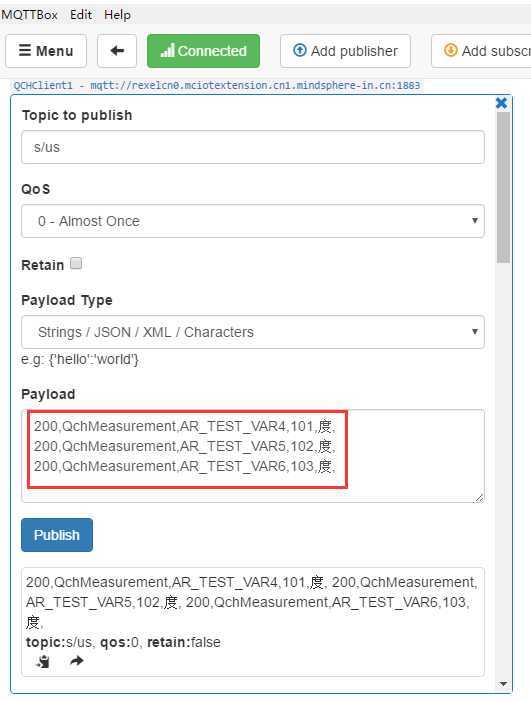Click the blue Publish button
The height and width of the screenshot is (701, 531).
pyautogui.click(x=57, y=535)
